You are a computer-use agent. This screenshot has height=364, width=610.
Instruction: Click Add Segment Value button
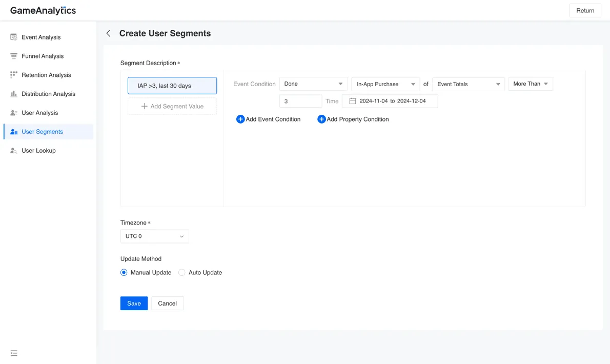(172, 106)
